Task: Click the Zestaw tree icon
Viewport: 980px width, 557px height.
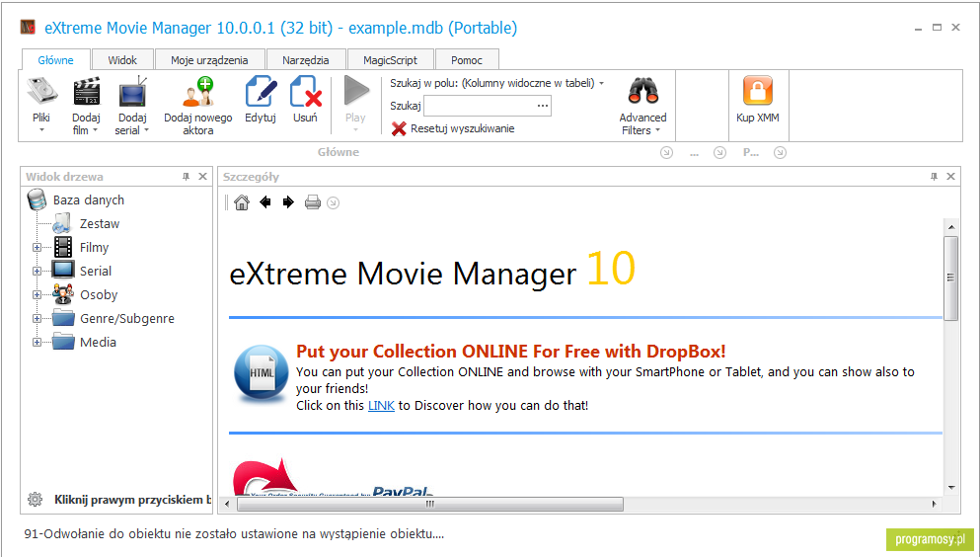Action: pyautogui.click(x=62, y=223)
